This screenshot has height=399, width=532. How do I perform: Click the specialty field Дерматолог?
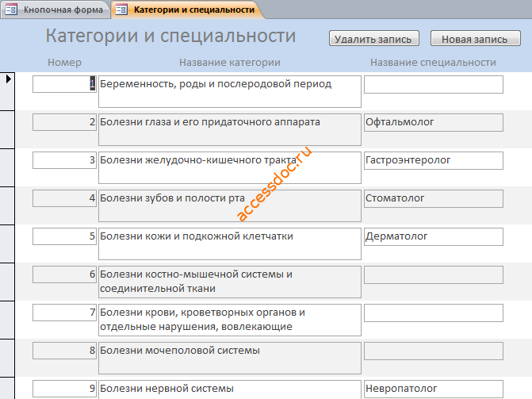[434, 236]
